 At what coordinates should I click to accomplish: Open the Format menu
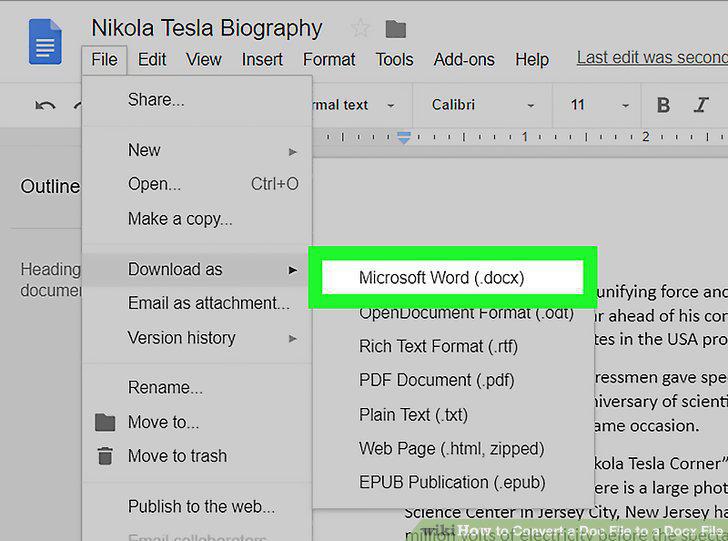(x=329, y=59)
